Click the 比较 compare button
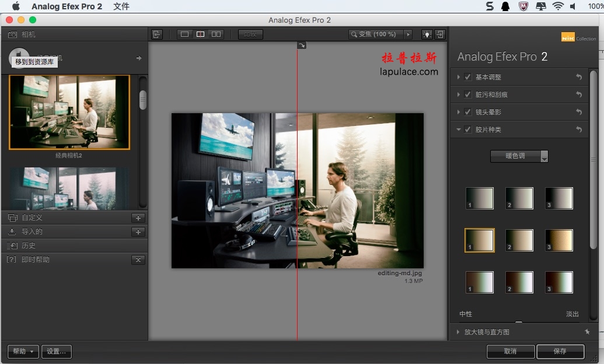Image resolution: width=604 pixels, height=364 pixels. pos(250,34)
